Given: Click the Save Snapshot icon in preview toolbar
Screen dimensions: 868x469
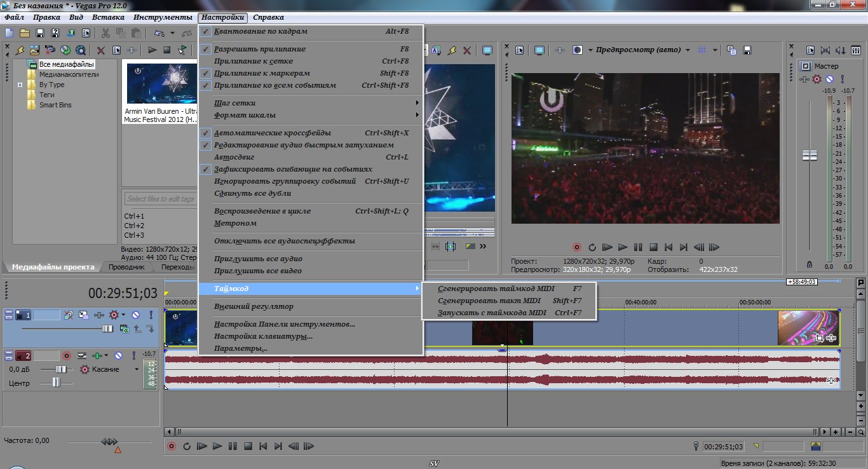Looking at the screenshot, I should 748,50.
